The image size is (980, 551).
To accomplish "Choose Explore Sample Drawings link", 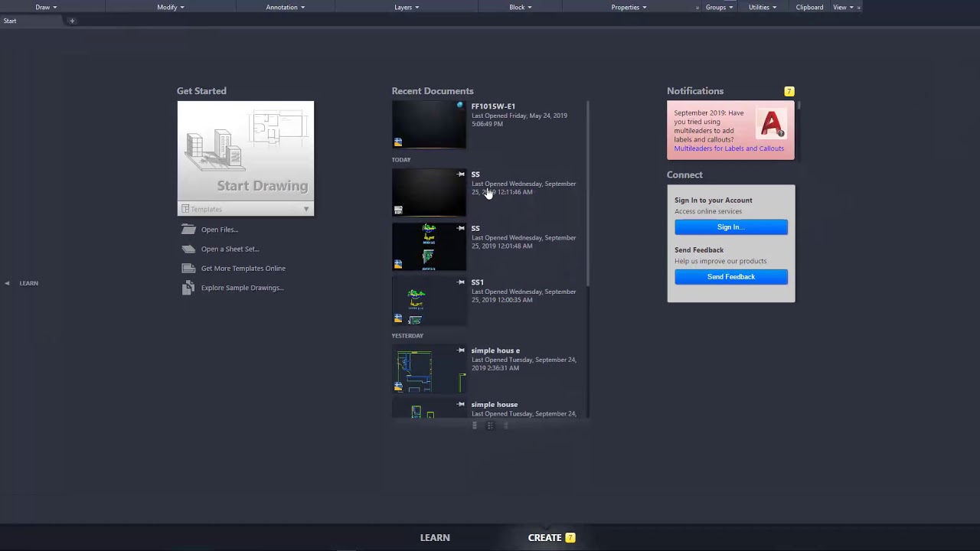I will [243, 288].
